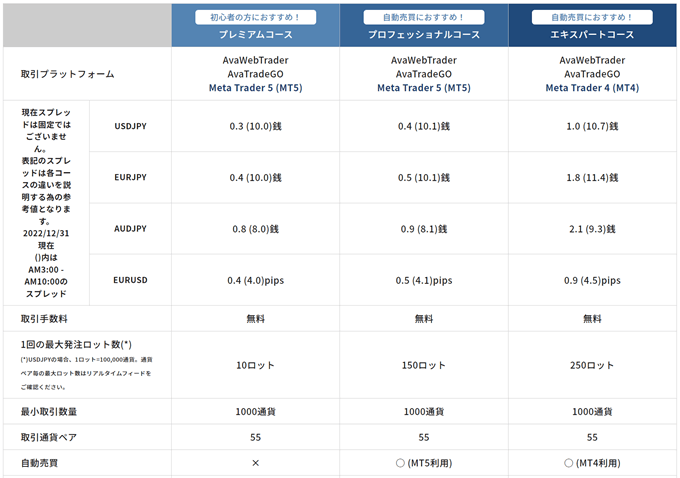Click 自動売買におすすめ！ badge above エキスパートコース
Screen dimensions: 680x478
click(592, 17)
